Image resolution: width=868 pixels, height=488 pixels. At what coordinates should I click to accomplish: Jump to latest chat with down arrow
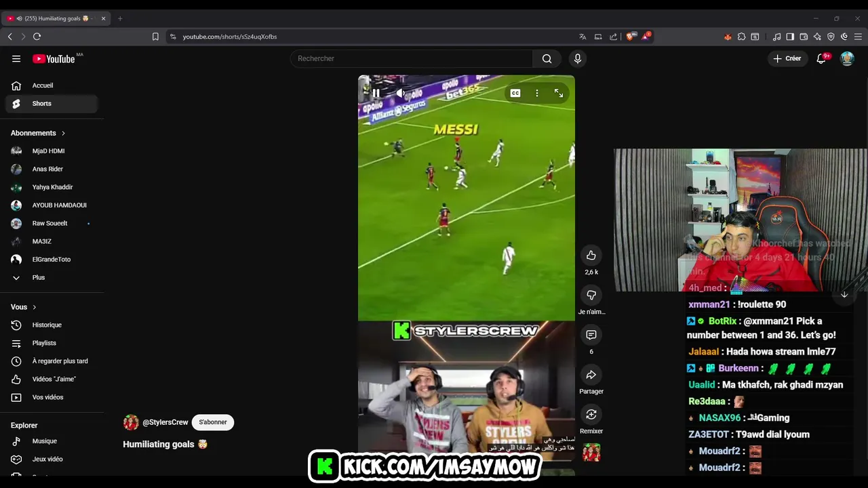844,294
